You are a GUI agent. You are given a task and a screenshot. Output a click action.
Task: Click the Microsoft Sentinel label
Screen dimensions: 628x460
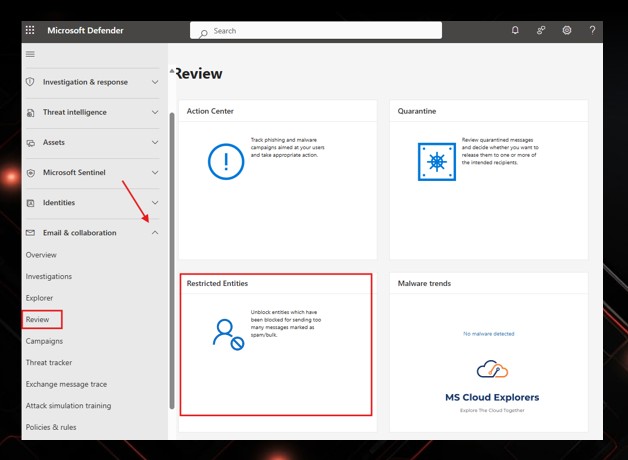tap(74, 172)
